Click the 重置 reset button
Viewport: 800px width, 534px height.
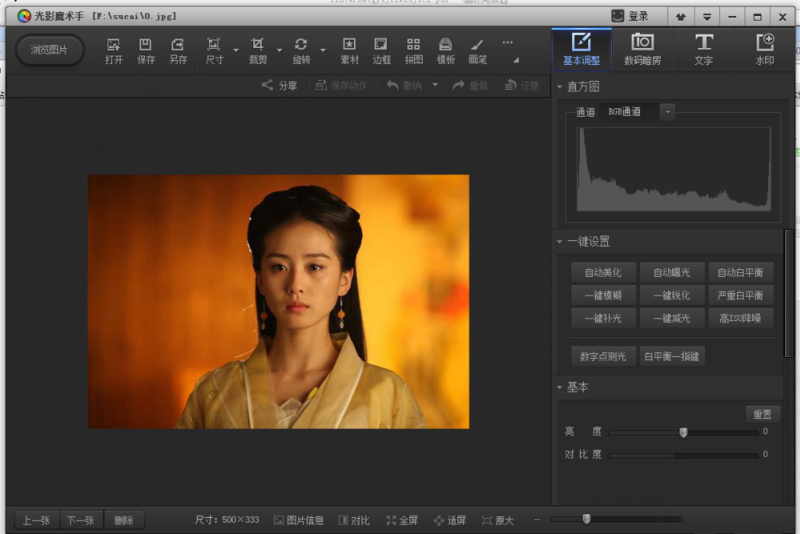pos(763,414)
